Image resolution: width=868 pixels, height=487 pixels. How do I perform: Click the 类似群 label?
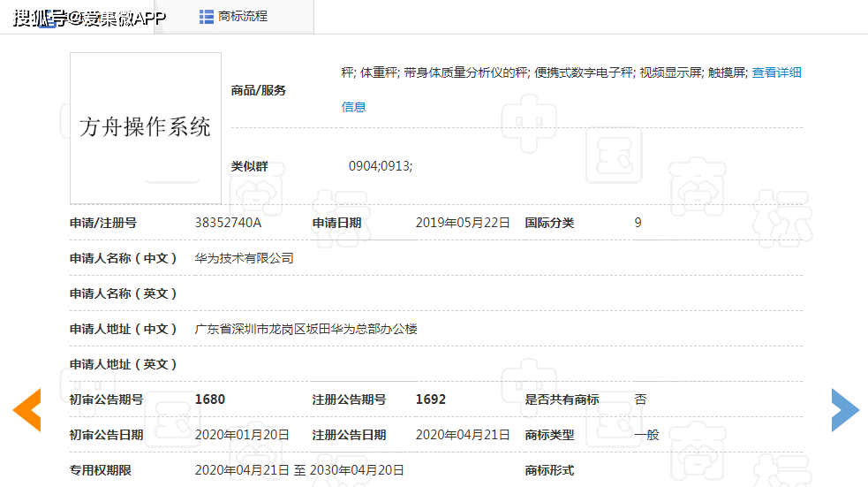pos(249,166)
